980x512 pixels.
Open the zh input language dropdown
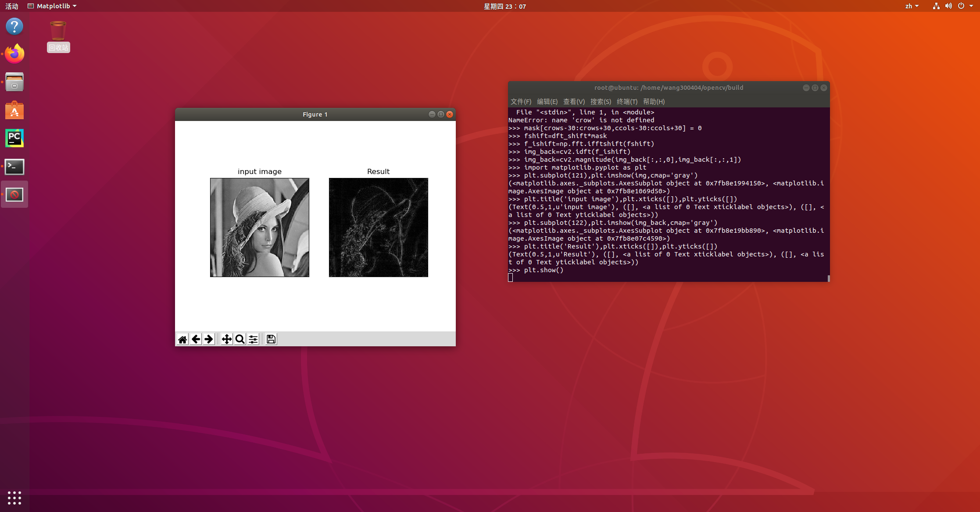pyautogui.click(x=912, y=6)
